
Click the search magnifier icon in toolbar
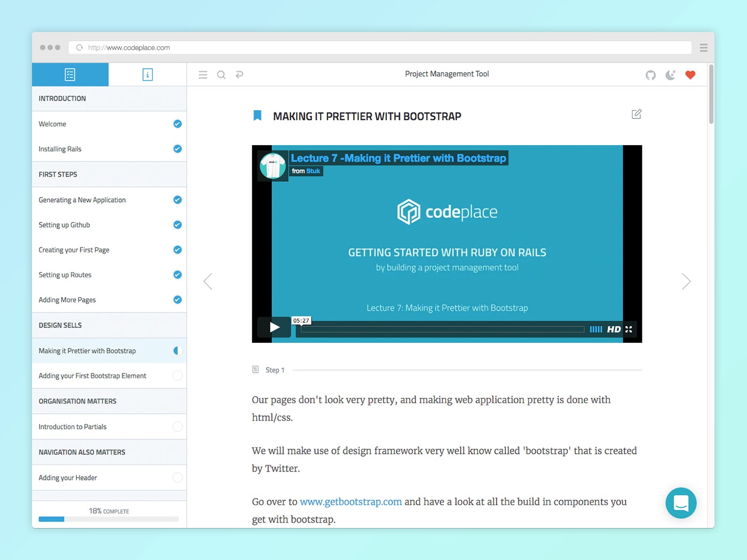(221, 75)
